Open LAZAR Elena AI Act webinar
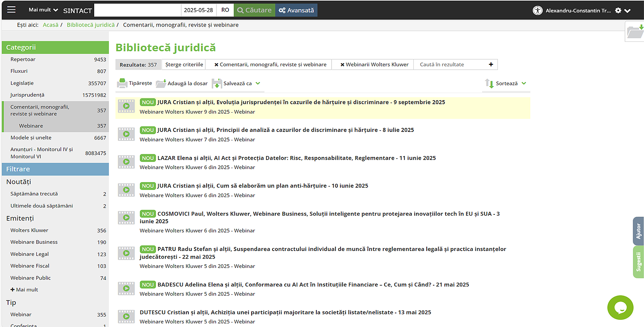This screenshot has width=644, height=327. click(297, 158)
